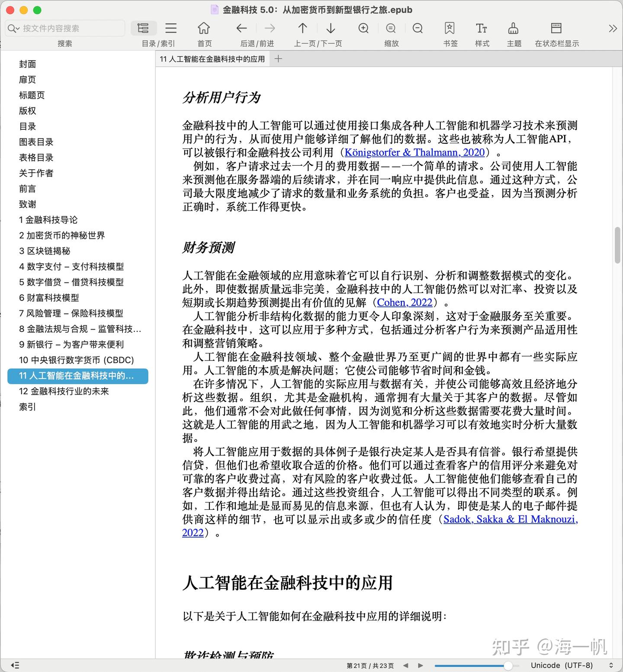The image size is (623, 672).
Task: Open text 样式 settings with Tt icon
Action: coord(482,28)
